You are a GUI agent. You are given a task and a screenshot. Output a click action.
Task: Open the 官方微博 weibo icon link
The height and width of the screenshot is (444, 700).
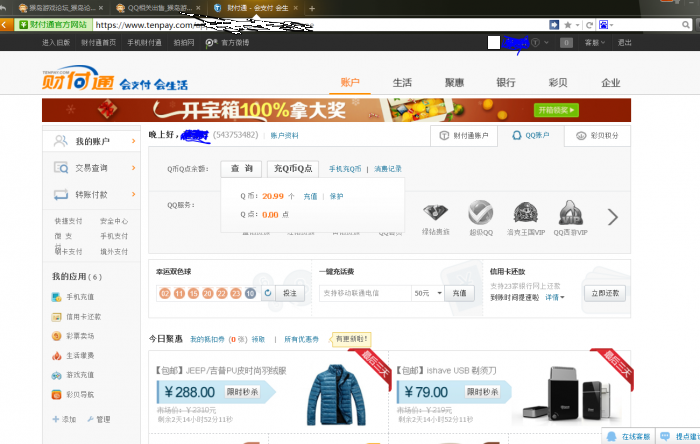click(x=227, y=42)
